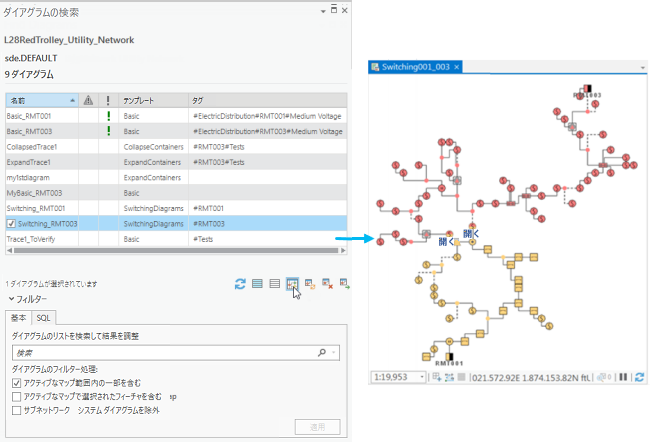
Task: Close the Switching001_003 map tab
Action: point(456,67)
